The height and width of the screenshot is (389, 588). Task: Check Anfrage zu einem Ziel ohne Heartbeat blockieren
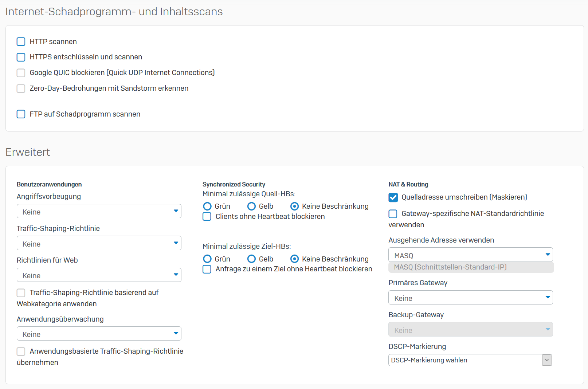coord(207,269)
